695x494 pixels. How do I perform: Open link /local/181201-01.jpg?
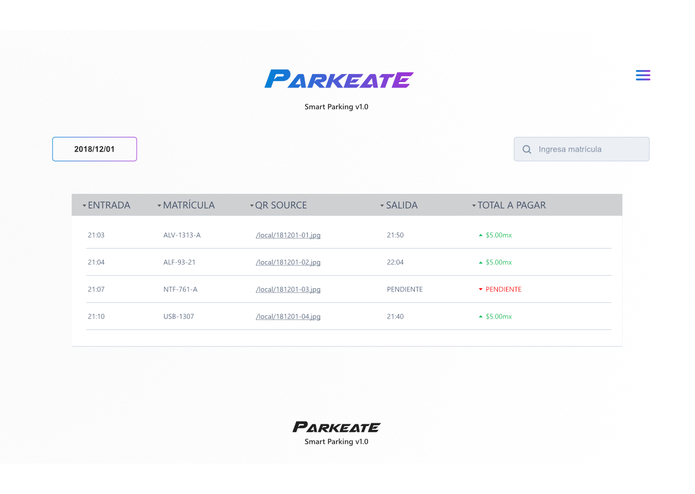coord(288,235)
